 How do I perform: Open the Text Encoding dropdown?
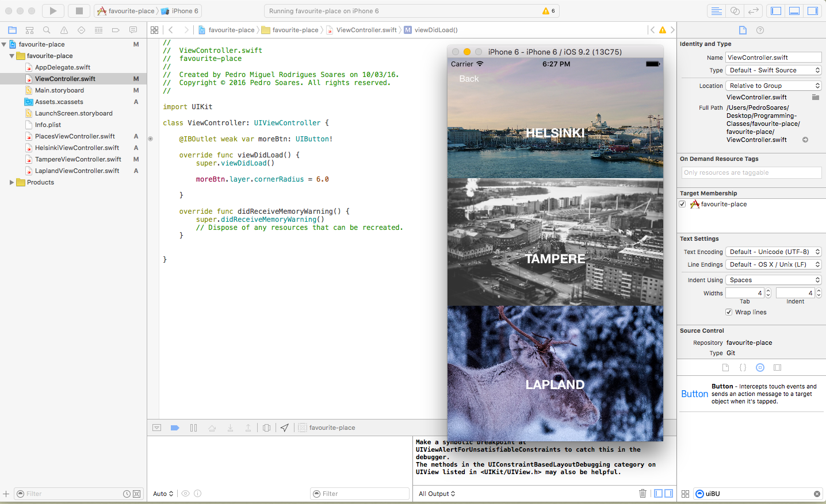pyautogui.click(x=774, y=252)
